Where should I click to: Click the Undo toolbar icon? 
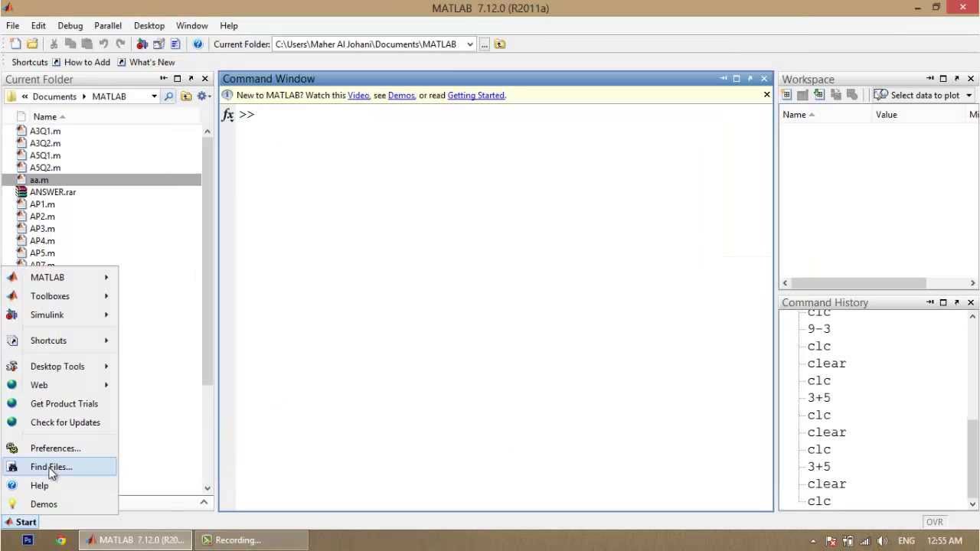pos(103,44)
